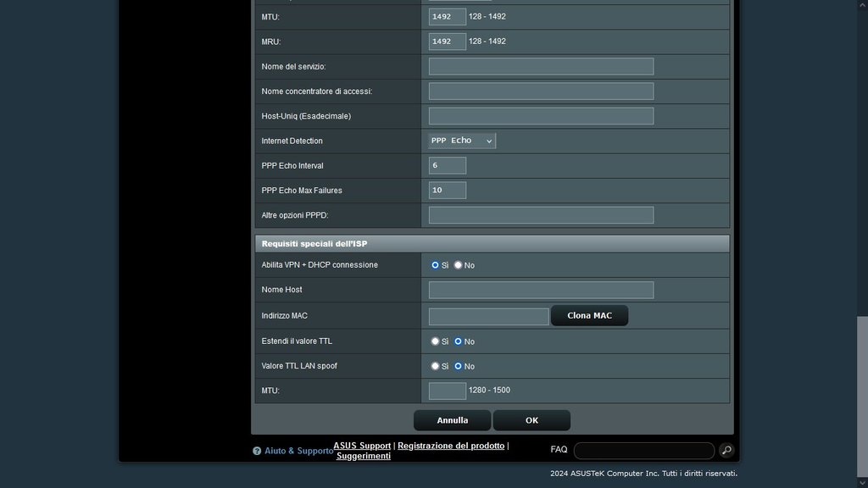Click the Annulla button

[x=453, y=420]
